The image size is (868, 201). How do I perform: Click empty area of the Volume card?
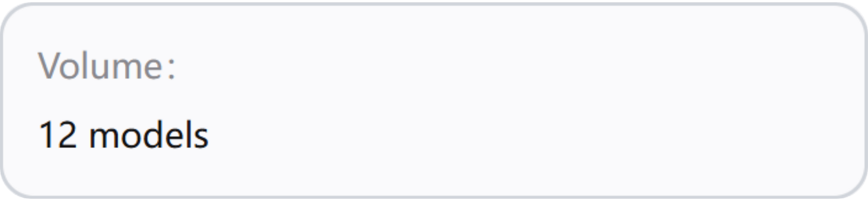521,101
